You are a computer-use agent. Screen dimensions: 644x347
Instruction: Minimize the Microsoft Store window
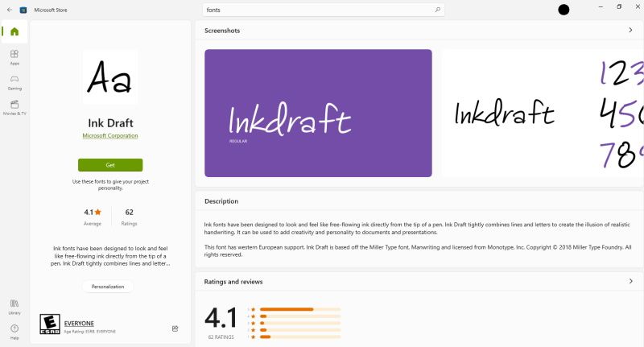tap(601, 7)
